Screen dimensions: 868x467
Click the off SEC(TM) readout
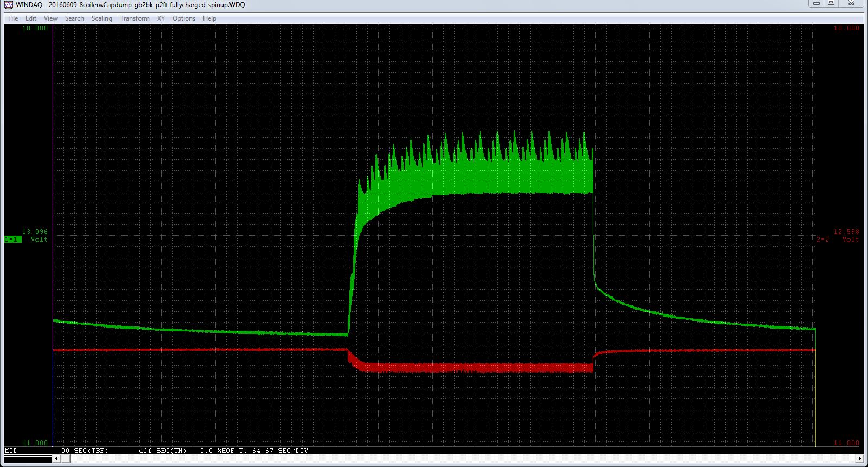click(162, 451)
